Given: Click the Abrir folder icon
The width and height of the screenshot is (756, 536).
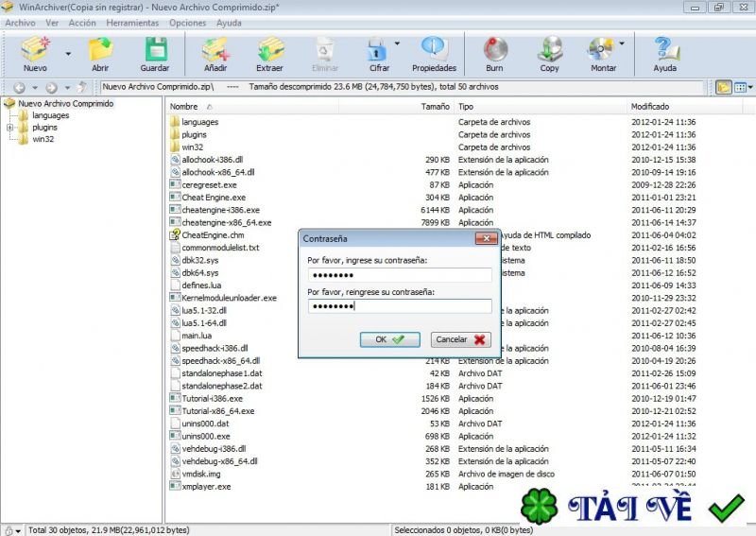Looking at the screenshot, I should (x=100, y=49).
